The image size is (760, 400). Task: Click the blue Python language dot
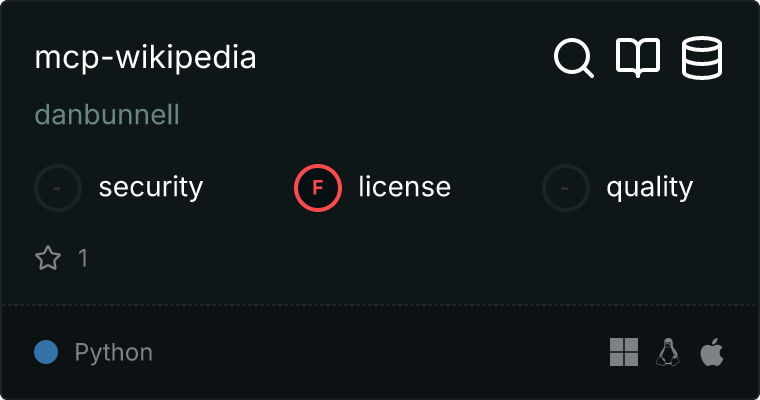point(46,352)
